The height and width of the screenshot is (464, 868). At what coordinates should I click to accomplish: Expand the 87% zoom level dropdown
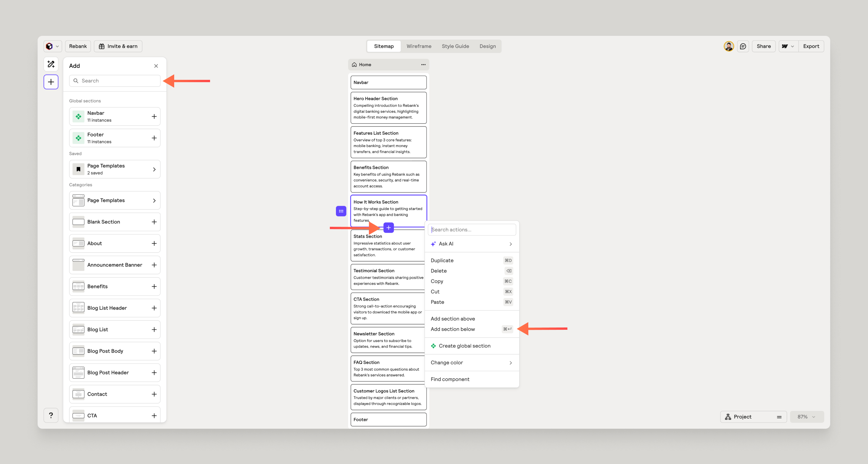pos(807,417)
